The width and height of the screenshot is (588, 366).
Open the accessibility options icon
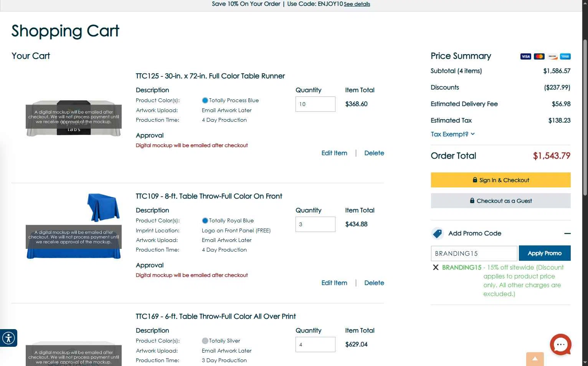pos(8,338)
